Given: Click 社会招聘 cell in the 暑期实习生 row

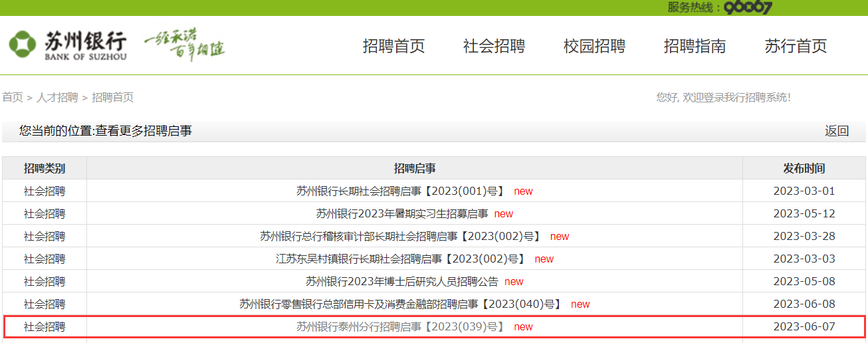Looking at the screenshot, I should (x=45, y=214).
